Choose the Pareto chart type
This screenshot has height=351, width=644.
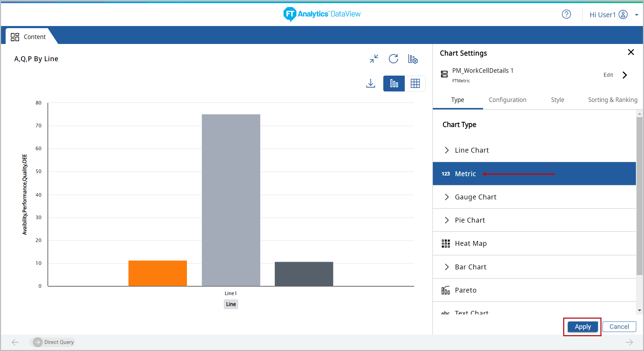[466, 290]
